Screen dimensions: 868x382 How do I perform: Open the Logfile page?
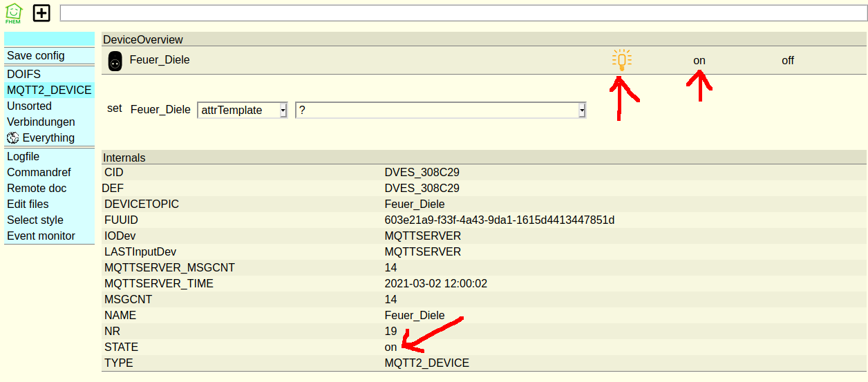click(x=23, y=156)
